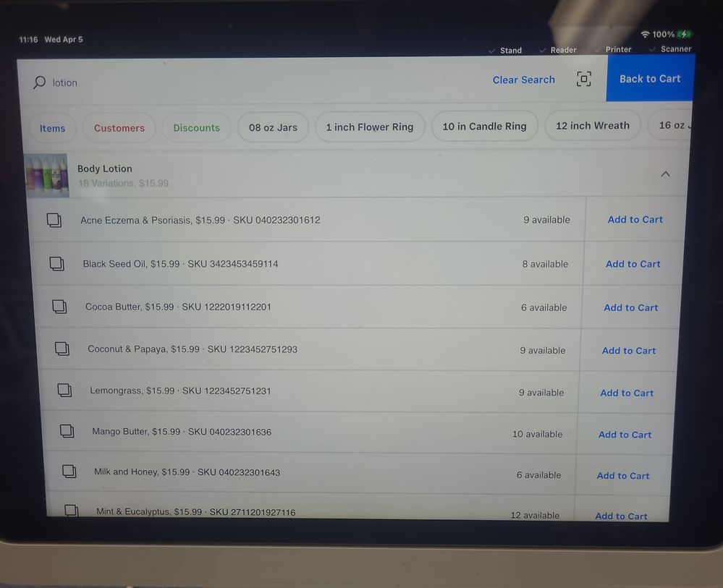Tap the variation icon beside Mango Butter
The width and height of the screenshot is (723, 588).
(67, 432)
